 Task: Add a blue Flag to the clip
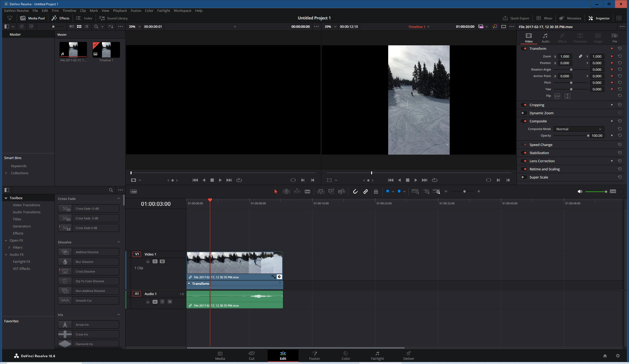click(x=387, y=192)
